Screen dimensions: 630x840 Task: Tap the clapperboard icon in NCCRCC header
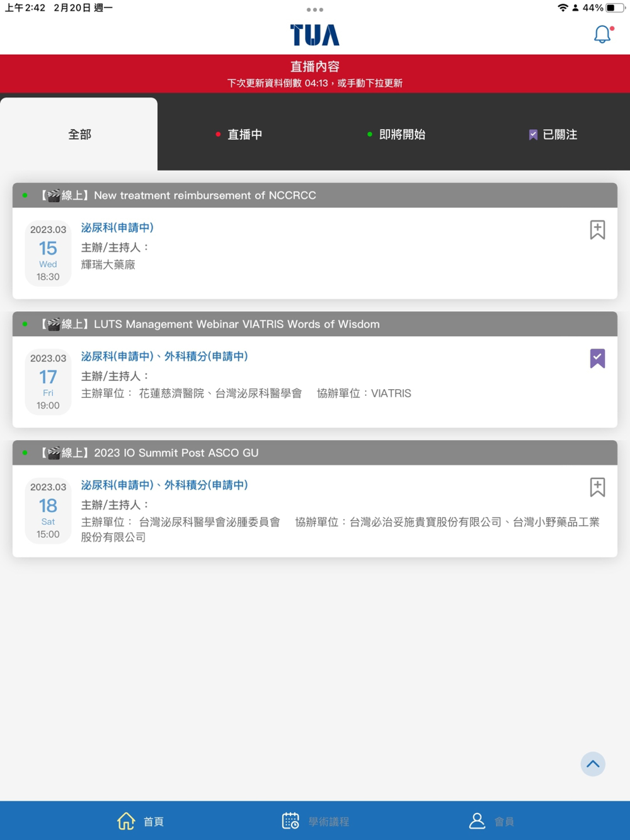pos(54,195)
